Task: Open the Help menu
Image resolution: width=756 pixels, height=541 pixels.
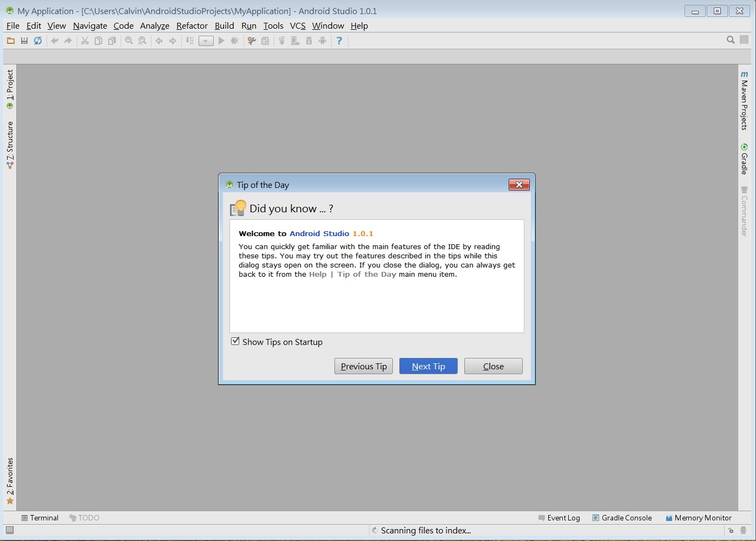Action: click(x=359, y=25)
